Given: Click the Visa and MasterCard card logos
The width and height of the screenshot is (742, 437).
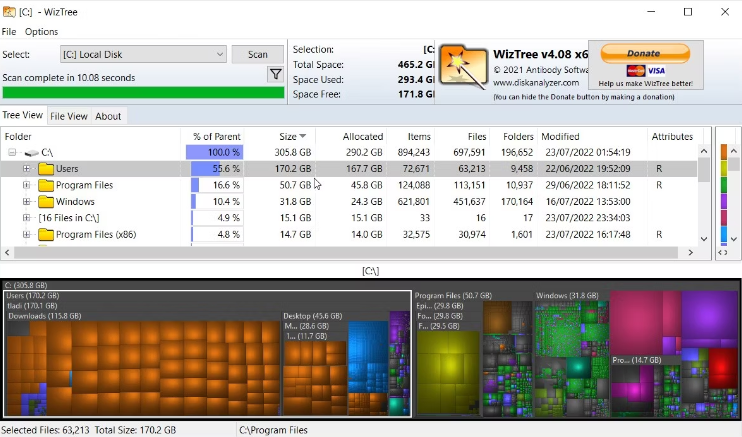Looking at the screenshot, I should [646, 71].
